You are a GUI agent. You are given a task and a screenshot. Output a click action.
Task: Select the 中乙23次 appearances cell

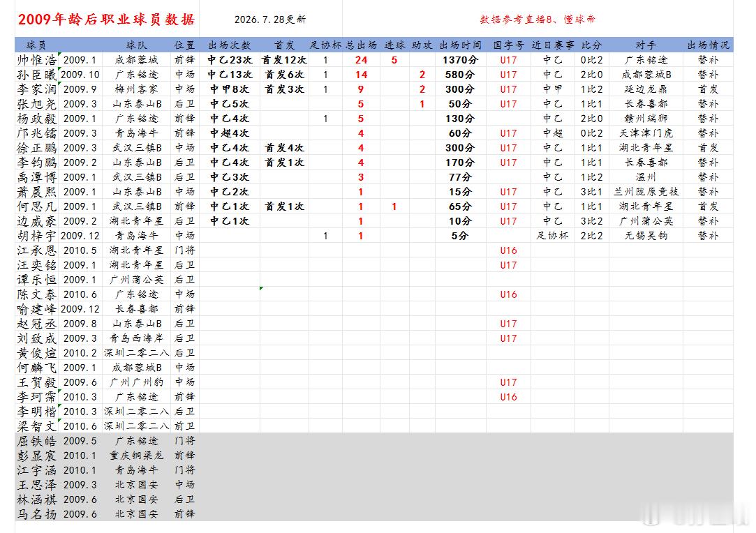point(230,60)
